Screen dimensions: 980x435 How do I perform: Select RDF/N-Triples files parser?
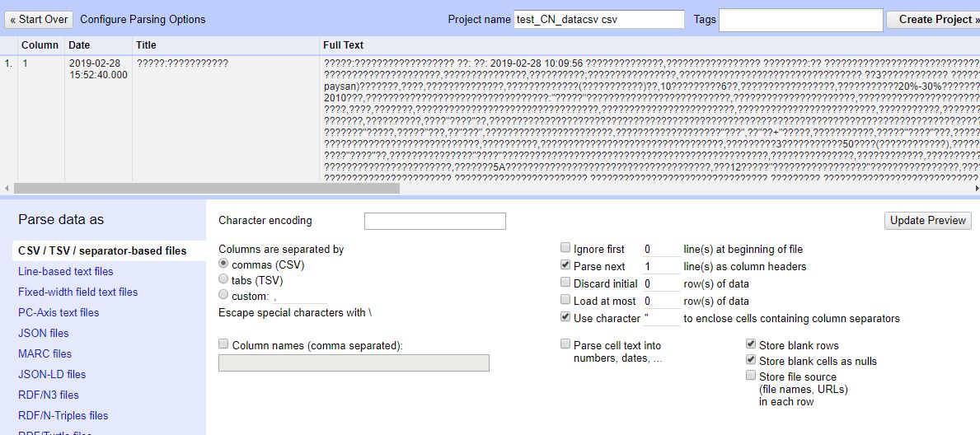pyautogui.click(x=63, y=415)
